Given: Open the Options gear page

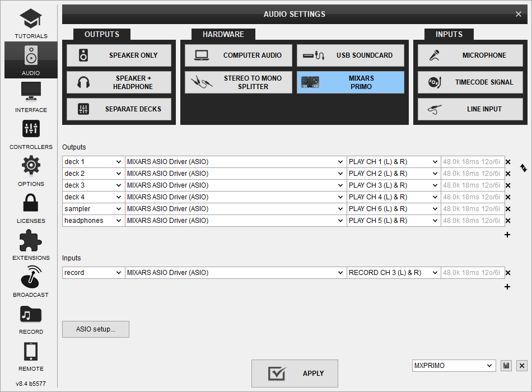Looking at the screenshot, I should (31, 170).
